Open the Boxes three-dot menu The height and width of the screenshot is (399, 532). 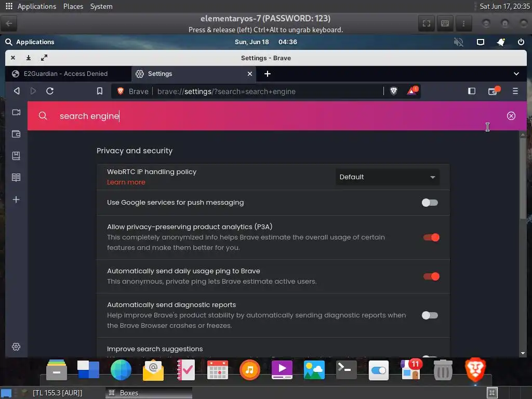(x=463, y=23)
